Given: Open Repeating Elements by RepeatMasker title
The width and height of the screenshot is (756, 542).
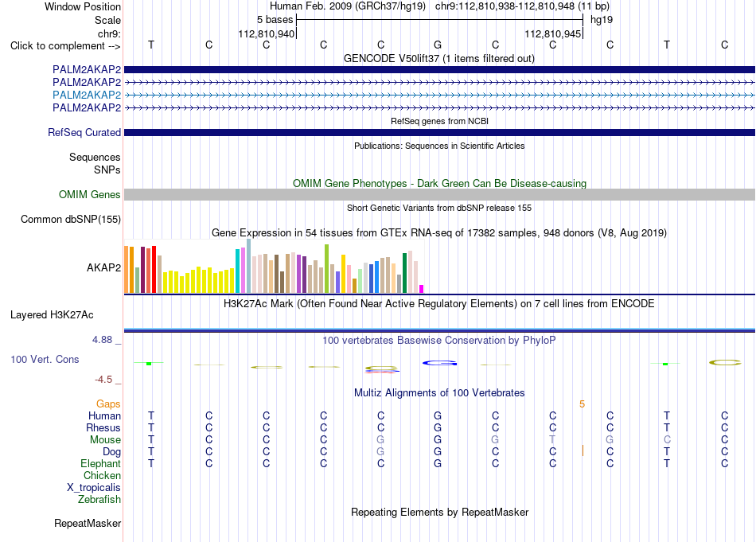Looking at the screenshot, I should point(439,512).
